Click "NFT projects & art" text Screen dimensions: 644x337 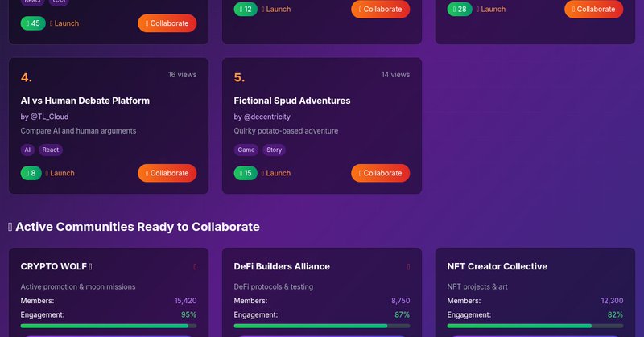point(477,286)
